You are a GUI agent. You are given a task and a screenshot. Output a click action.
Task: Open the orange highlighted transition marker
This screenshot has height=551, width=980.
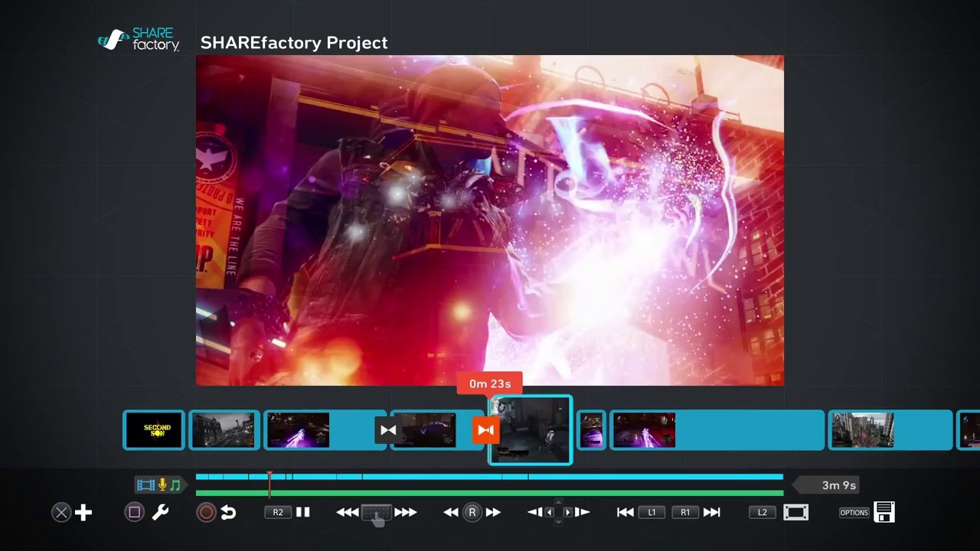coord(485,430)
